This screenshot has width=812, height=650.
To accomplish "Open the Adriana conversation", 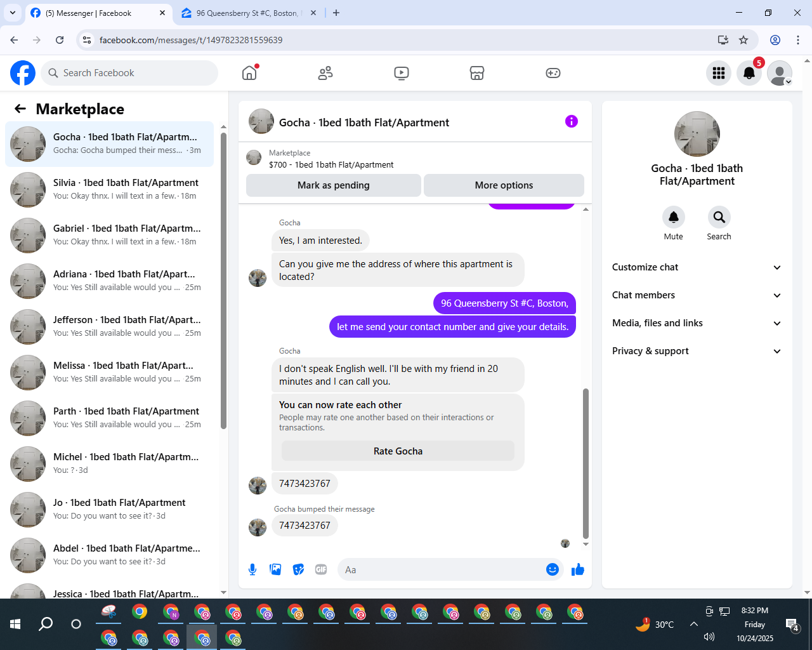I will 109,281.
